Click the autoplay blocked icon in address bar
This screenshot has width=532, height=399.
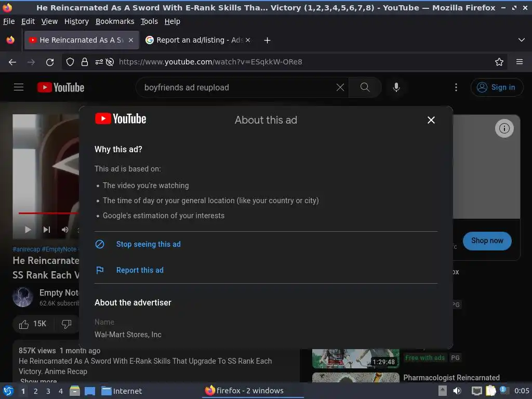coord(110,62)
